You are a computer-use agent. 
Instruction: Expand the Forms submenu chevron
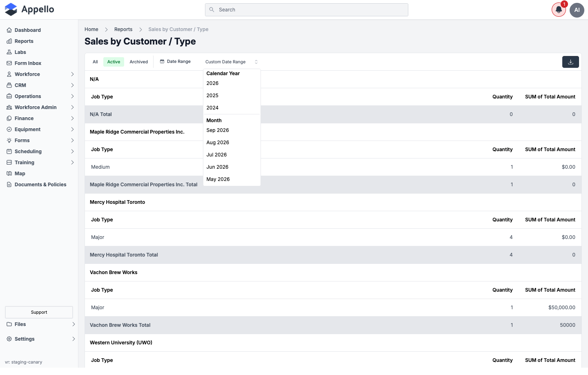(x=72, y=141)
